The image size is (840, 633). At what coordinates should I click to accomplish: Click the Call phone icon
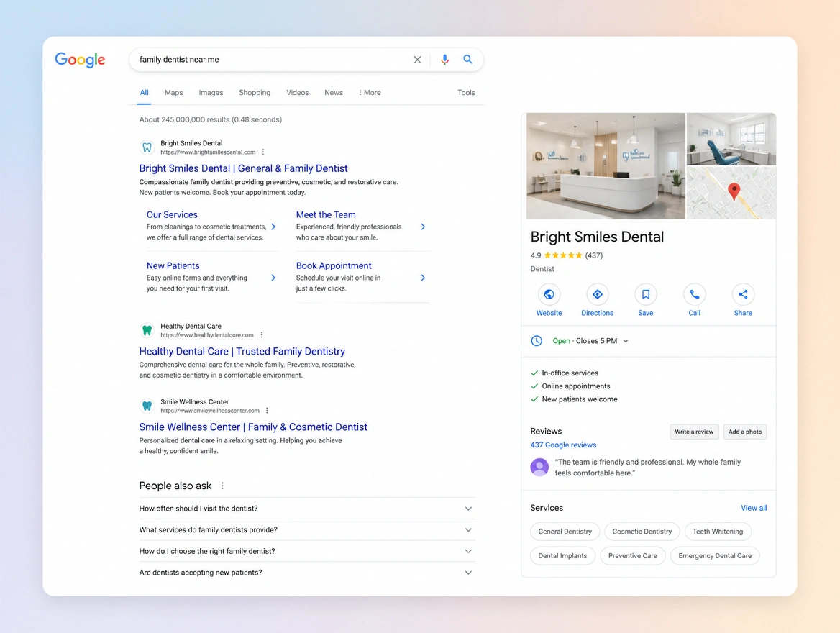tap(694, 294)
